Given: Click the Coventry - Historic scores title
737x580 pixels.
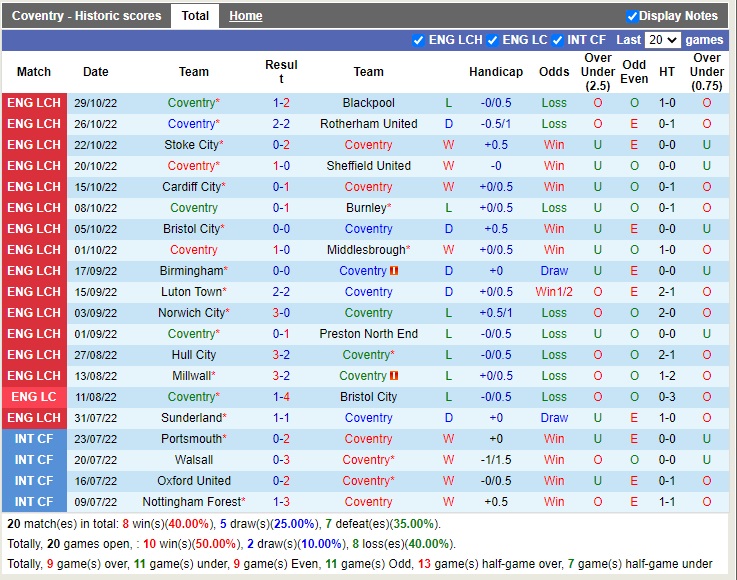Looking at the screenshot, I should [x=86, y=16].
